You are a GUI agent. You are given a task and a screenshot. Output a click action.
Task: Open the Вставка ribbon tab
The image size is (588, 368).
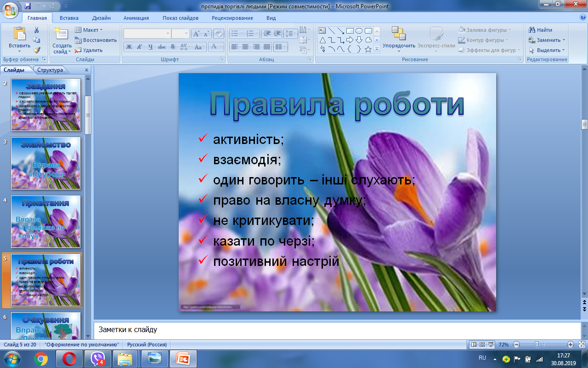click(x=69, y=18)
